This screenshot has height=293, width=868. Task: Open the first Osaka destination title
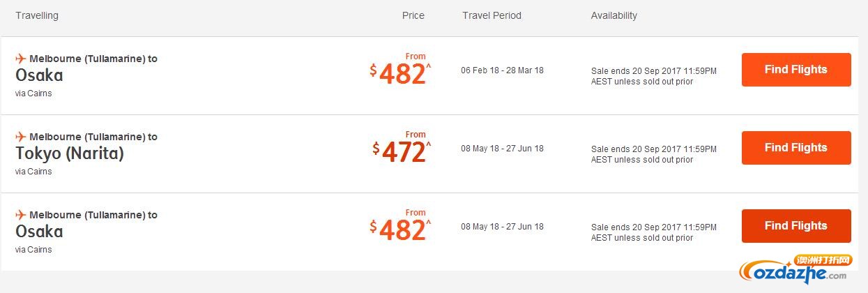point(39,75)
